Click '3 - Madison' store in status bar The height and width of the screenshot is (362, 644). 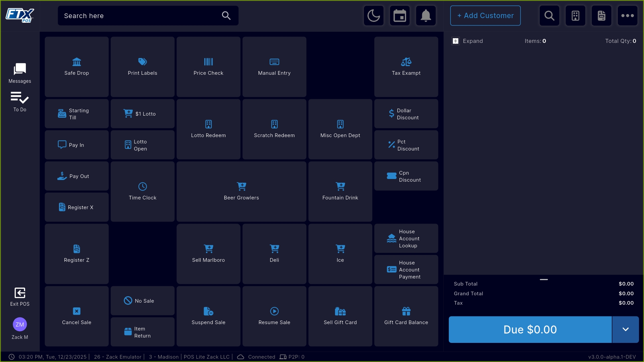(164, 357)
